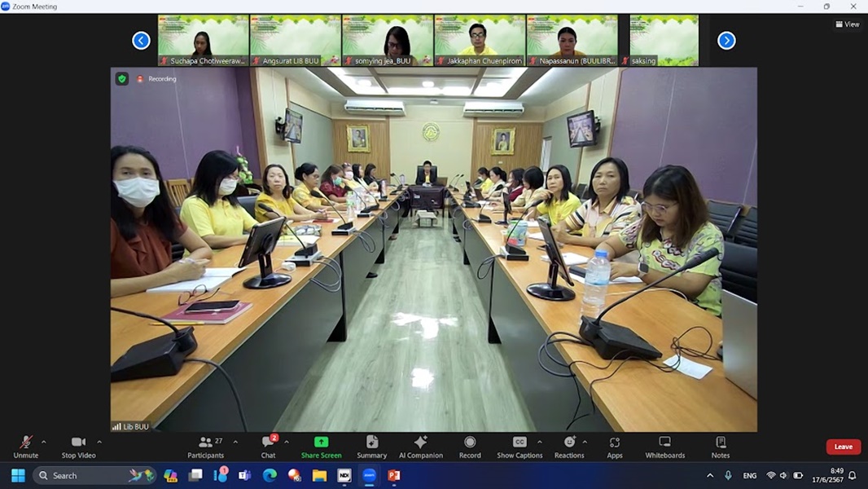
Task: Open the meeting Summary
Action: tap(371, 446)
